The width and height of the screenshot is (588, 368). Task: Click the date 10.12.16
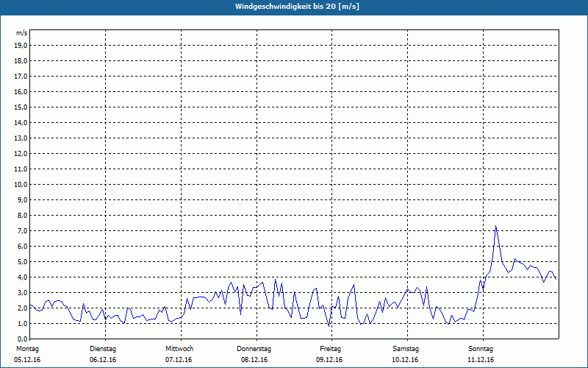coord(405,360)
